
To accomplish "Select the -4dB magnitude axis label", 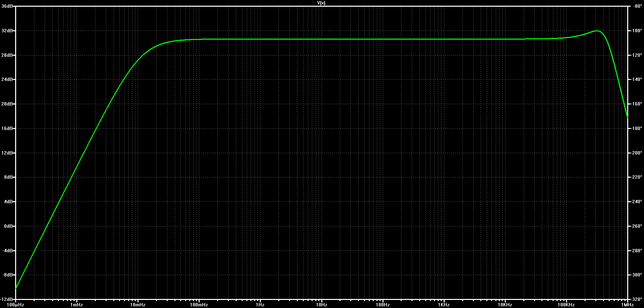I will point(8,251).
